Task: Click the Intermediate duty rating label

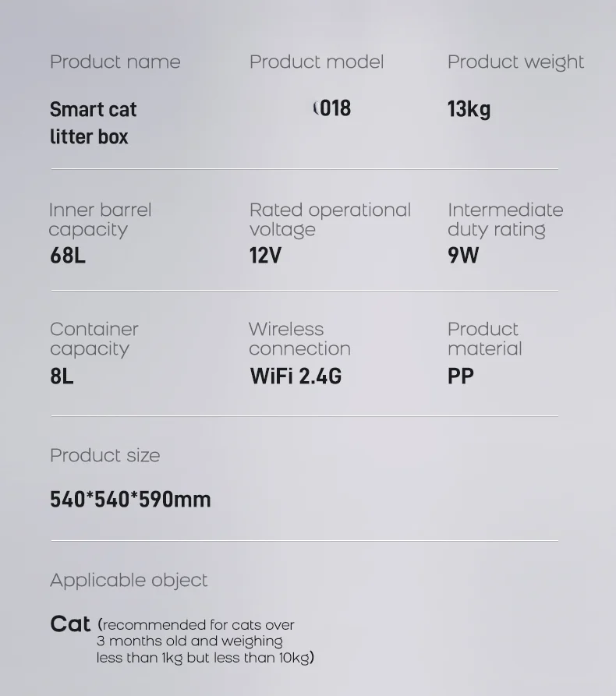Action: click(x=504, y=220)
